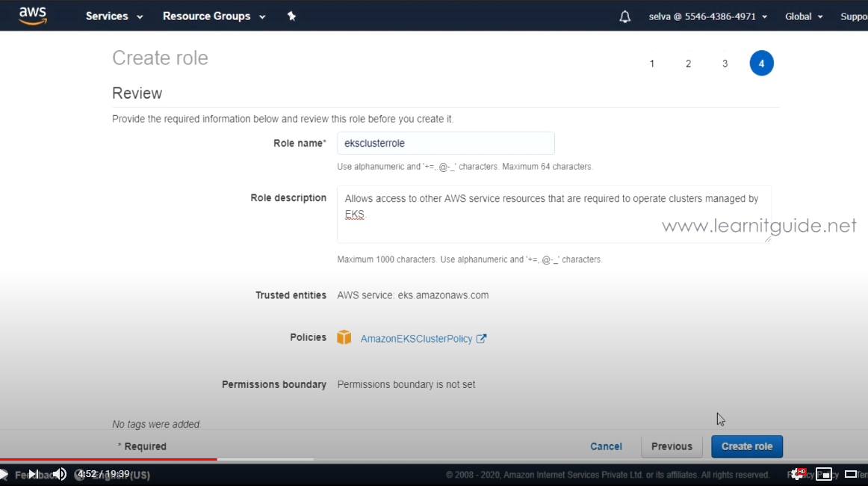Go to wizard step 3

[725, 64]
